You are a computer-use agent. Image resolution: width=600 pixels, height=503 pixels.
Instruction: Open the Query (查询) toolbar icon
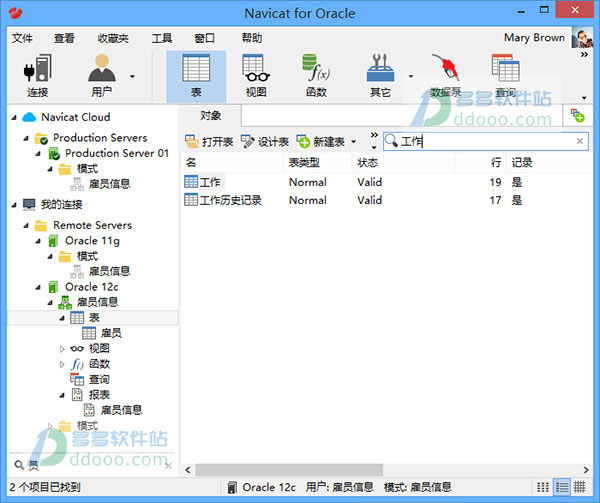[505, 76]
